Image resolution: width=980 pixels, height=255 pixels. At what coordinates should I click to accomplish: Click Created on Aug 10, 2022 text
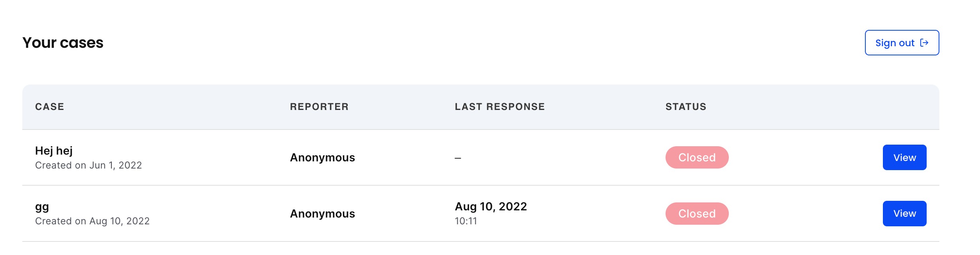pos(92,221)
